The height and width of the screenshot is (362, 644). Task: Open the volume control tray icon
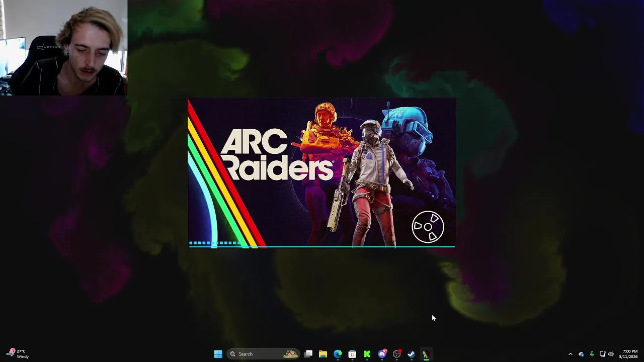(x=611, y=354)
